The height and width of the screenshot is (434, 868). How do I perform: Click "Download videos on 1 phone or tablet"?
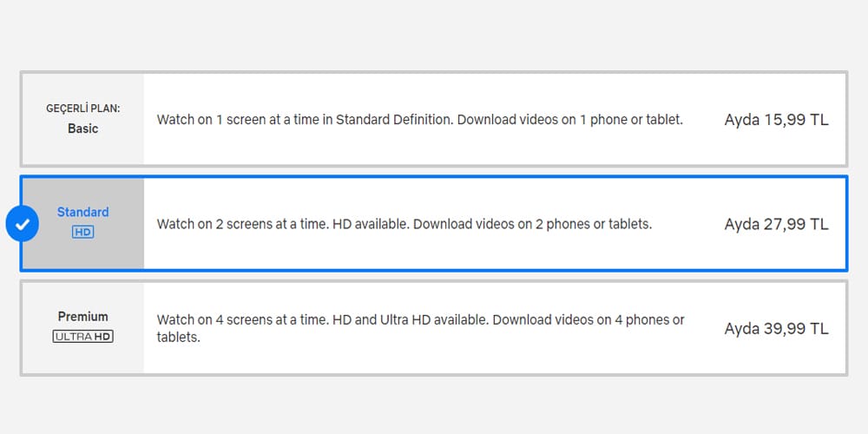click(x=569, y=120)
